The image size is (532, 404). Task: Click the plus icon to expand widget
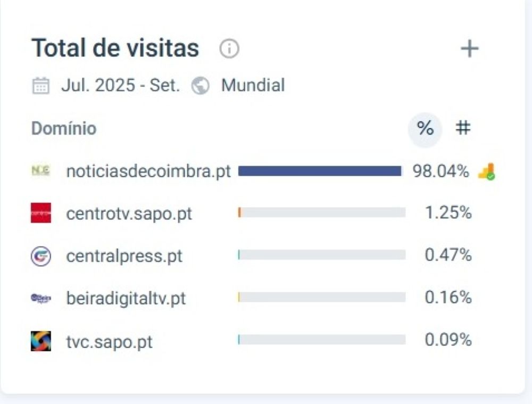click(x=469, y=49)
